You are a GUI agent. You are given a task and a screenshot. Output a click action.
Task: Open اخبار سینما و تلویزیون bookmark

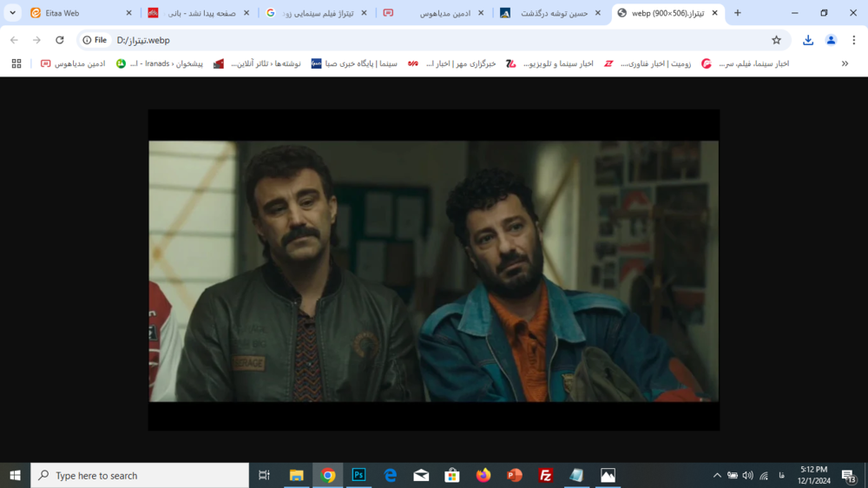click(549, 63)
